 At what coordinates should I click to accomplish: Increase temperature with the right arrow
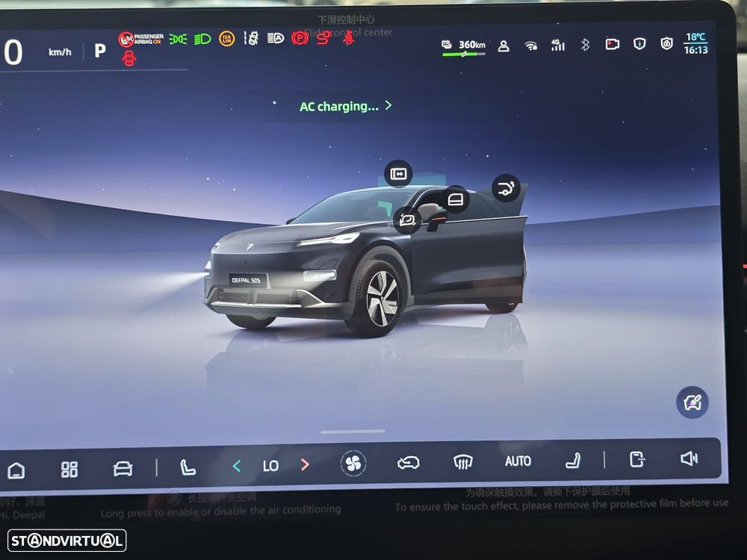[305, 464]
